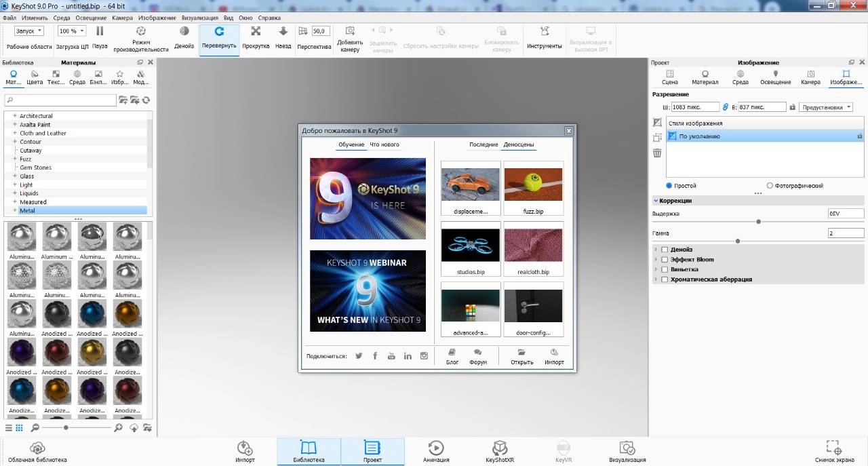Open the Workspaces (Запуск) dropdown
Image resolution: width=868 pixels, height=466 pixels.
29,31
